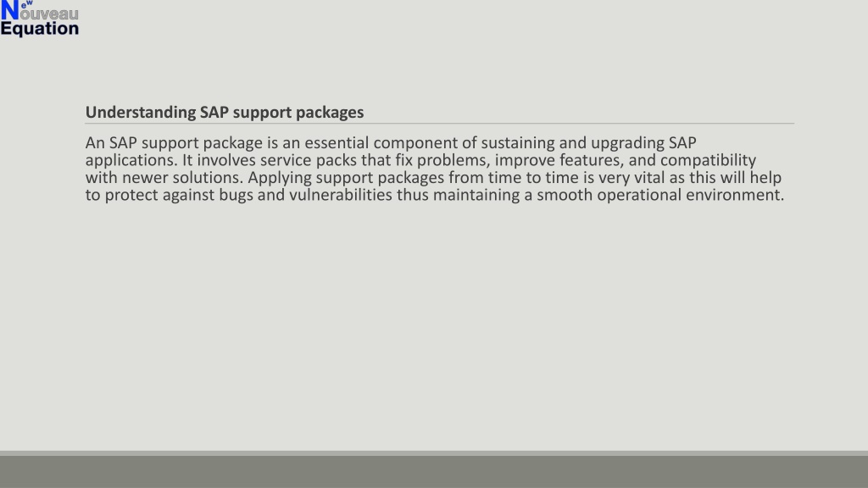Click the first line beginning An SAP support
Screen dimensions: 868x488
(391, 142)
